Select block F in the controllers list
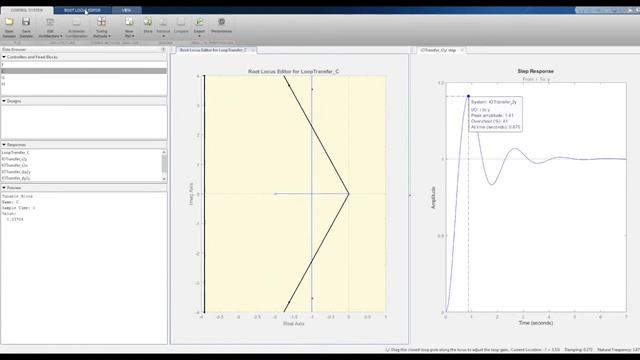 pyautogui.click(x=84, y=64)
